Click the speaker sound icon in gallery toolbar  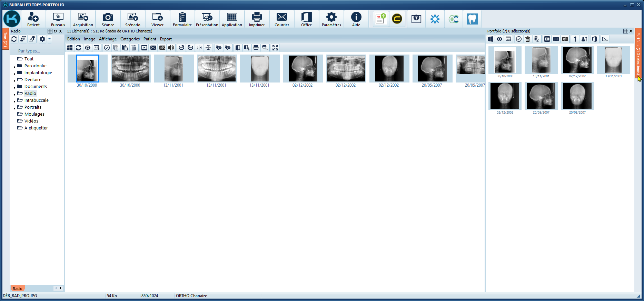pos(171,48)
